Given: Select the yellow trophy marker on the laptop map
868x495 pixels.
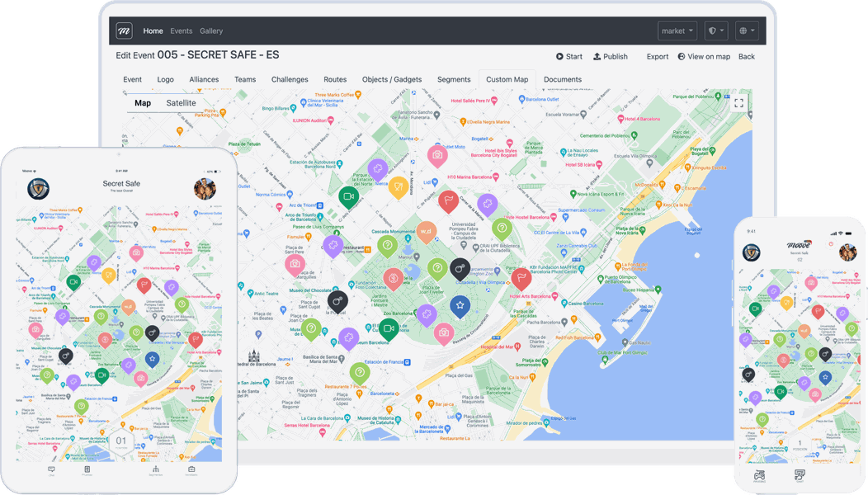Looking at the screenshot, I should point(398,186).
